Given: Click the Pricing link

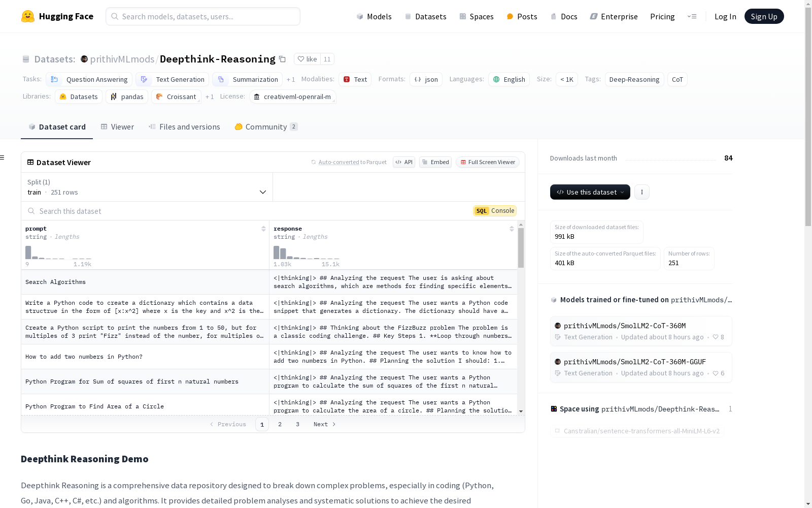Looking at the screenshot, I should click(x=662, y=16).
